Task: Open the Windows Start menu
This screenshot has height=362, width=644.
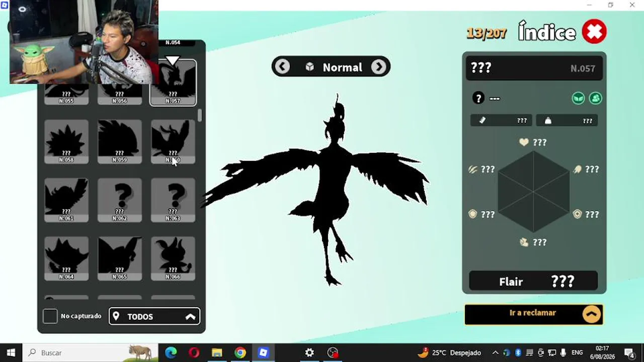Action: pos(11,352)
